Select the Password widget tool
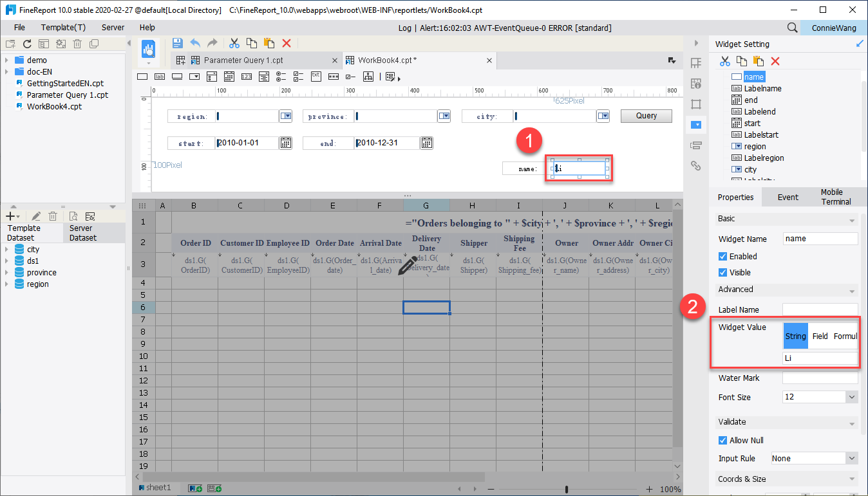The image size is (868, 496). tap(334, 76)
